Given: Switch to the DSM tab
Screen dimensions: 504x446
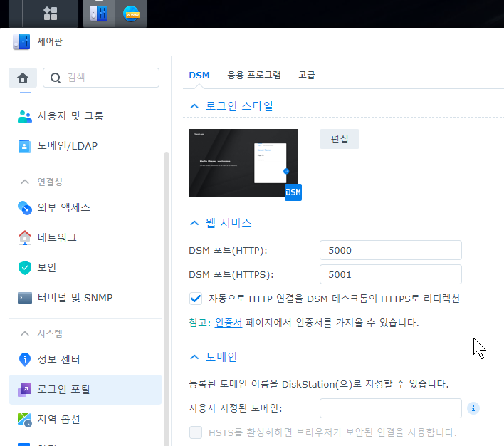Looking at the screenshot, I should [x=199, y=76].
